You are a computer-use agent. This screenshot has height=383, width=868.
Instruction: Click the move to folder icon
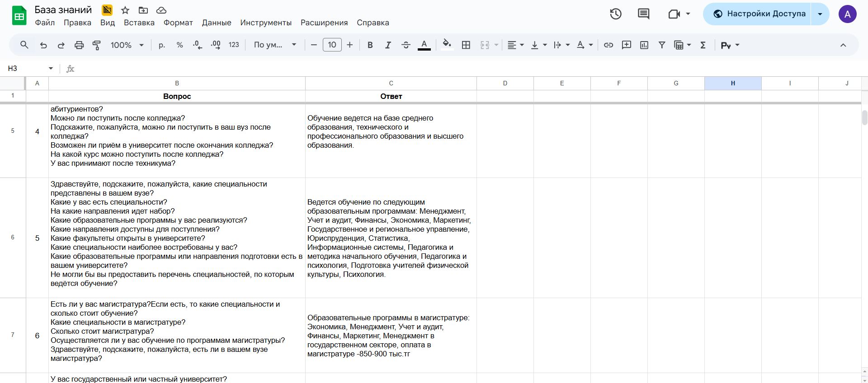tap(143, 10)
